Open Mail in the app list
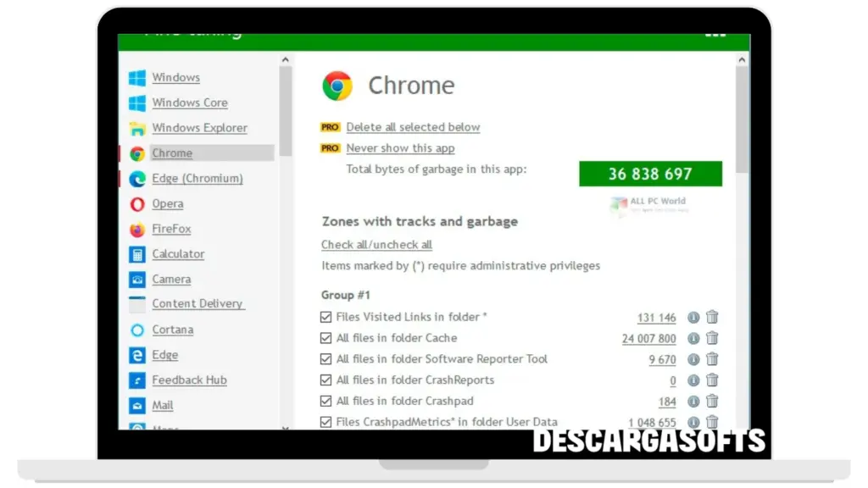Viewport: 868px width, 488px height. point(163,406)
